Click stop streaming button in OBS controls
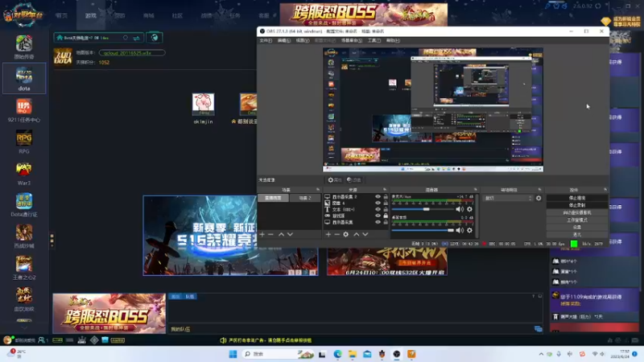This screenshot has width=644, height=362. tap(577, 198)
